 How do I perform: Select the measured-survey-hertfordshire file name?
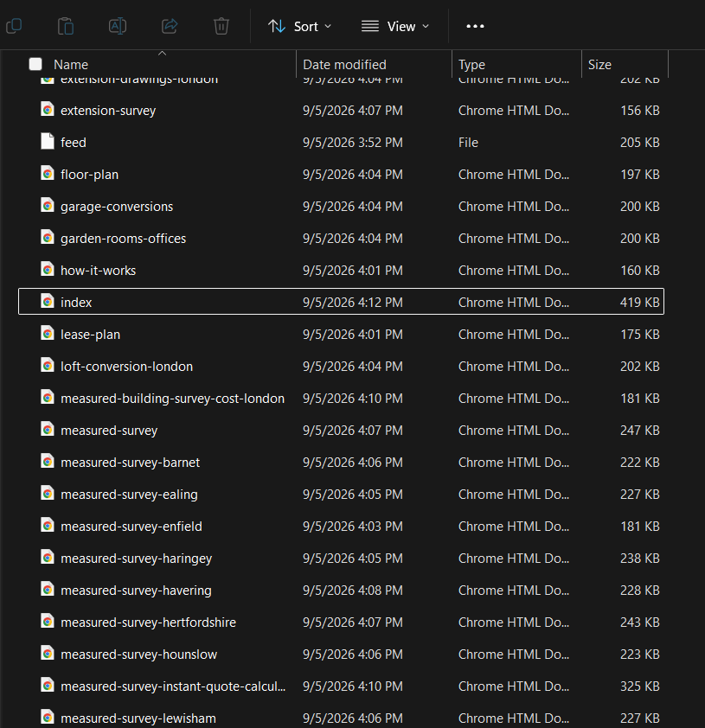coord(148,623)
